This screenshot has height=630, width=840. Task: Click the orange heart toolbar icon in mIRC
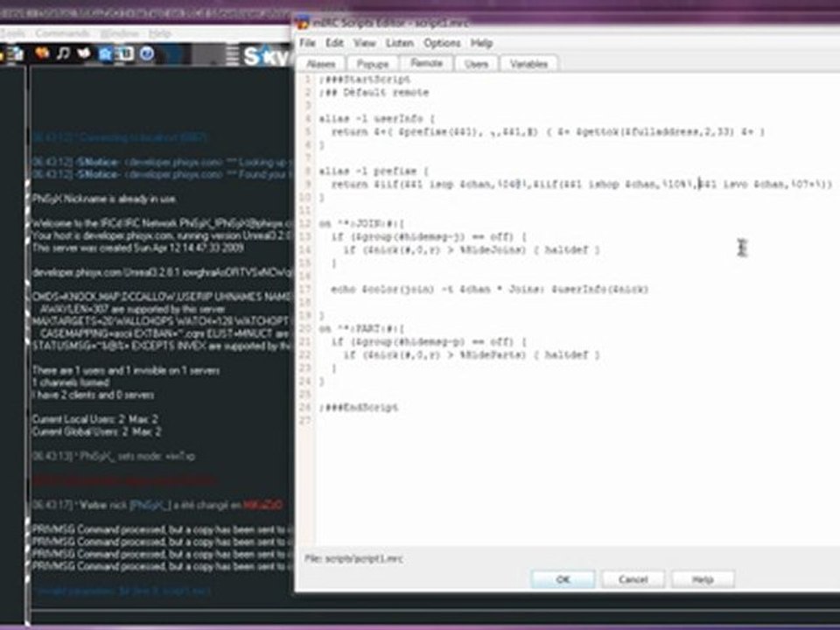42,53
